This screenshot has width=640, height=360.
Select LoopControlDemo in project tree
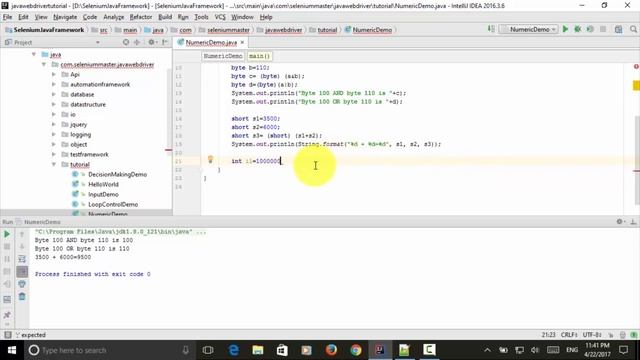coord(113,204)
